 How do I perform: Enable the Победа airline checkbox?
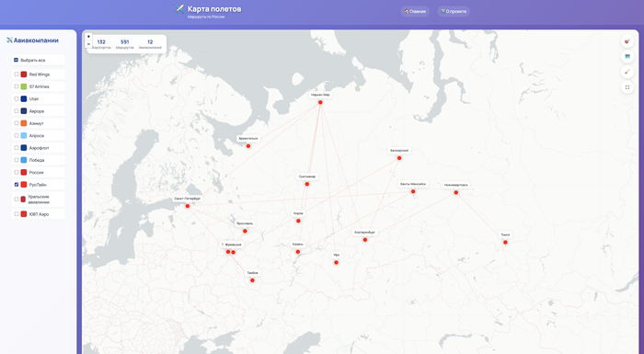[17, 160]
